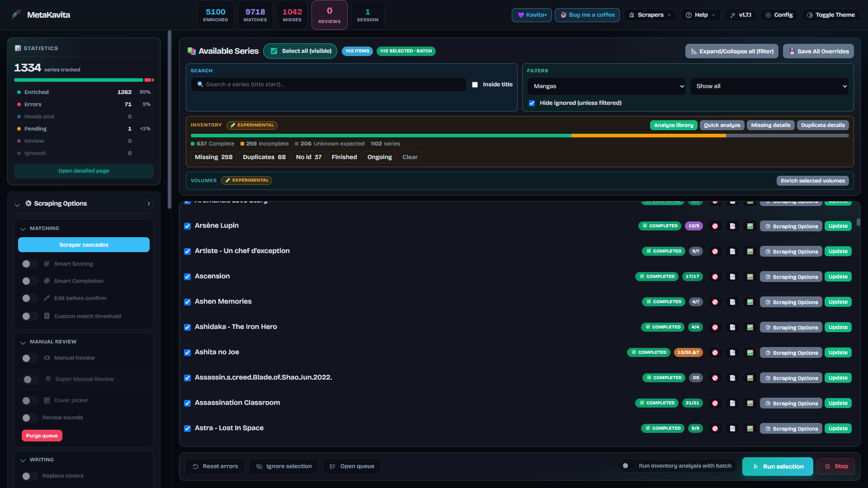Click the 10/5 volume count badge for Arsène Lupin

693,226
